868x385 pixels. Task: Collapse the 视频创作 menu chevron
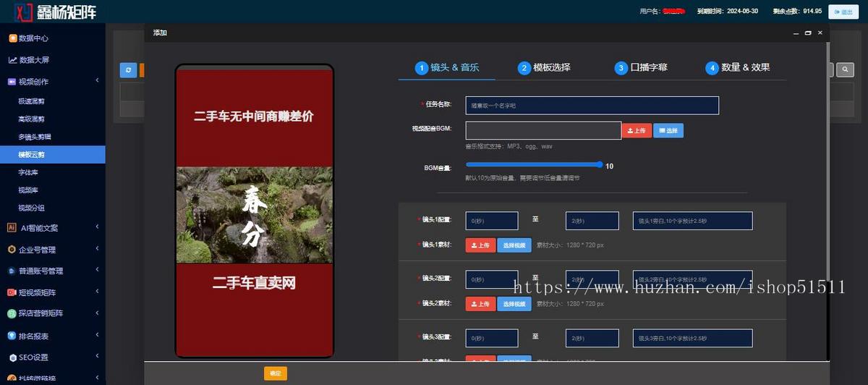97,81
